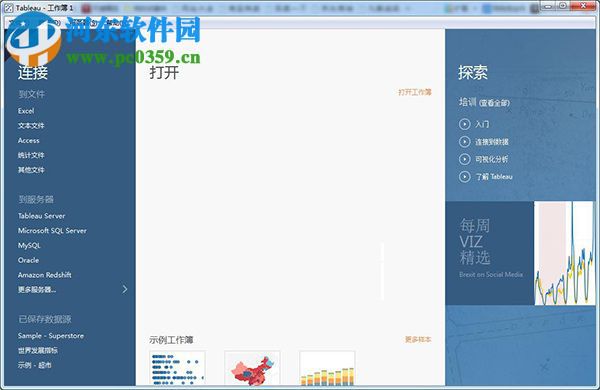Open the China map sample workbook thumbnail

[252, 368]
